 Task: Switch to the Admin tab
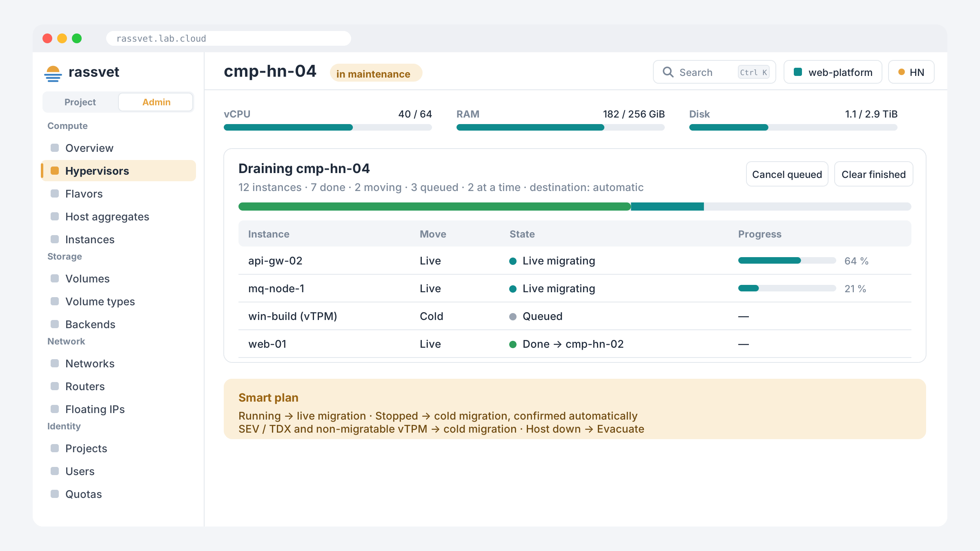pyautogui.click(x=156, y=102)
